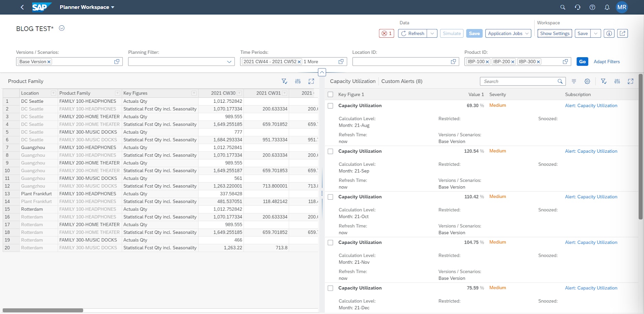The image size is (644, 314).
Task: Open the gear settings icon in alerts panel
Action: [587, 81]
